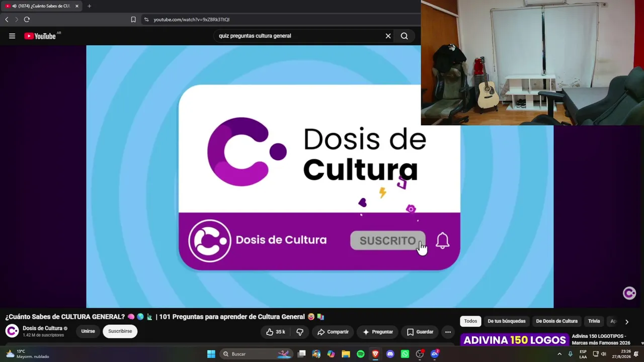Open File Explorer from the taskbar
The image size is (644, 362).
[x=346, y=354]
